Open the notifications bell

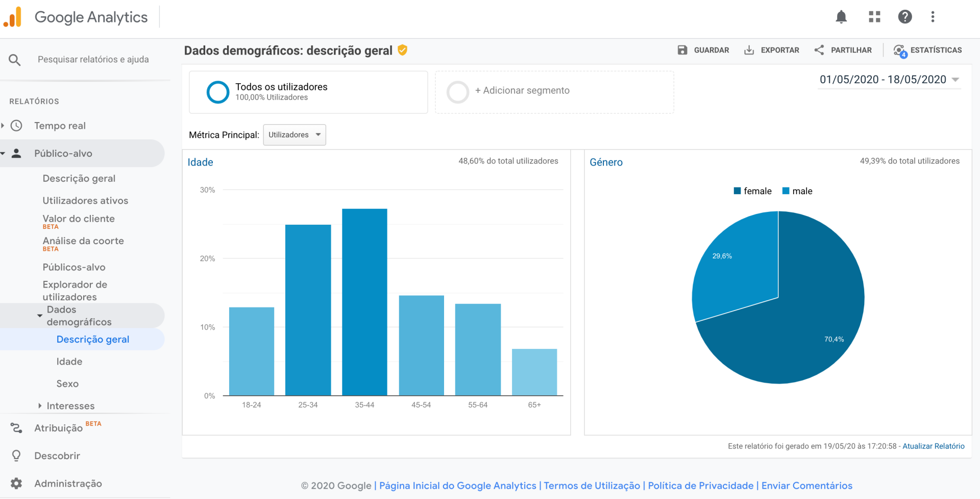click(841, 17)
